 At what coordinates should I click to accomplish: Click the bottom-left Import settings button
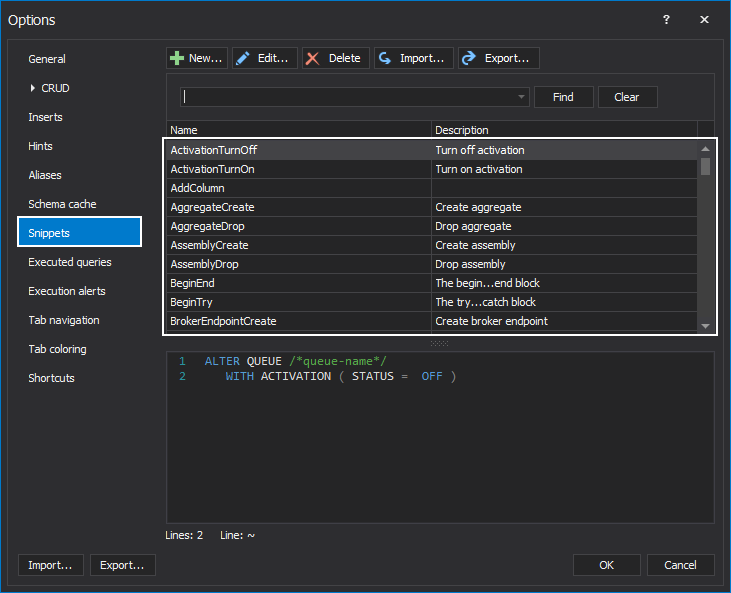tap(50, 565)
